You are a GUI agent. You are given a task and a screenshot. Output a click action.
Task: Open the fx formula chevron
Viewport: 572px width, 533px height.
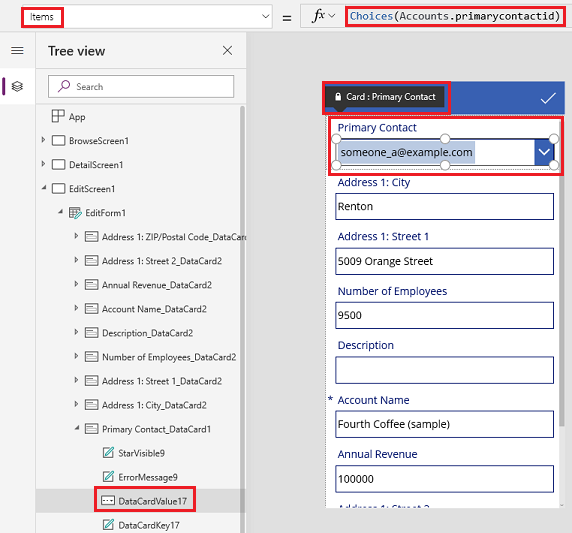click(332, 16)
